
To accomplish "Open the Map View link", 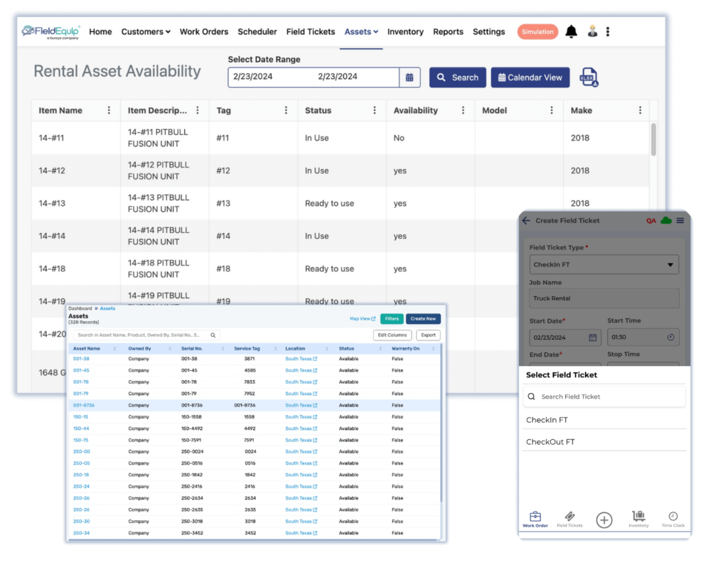I will (363, 319).
